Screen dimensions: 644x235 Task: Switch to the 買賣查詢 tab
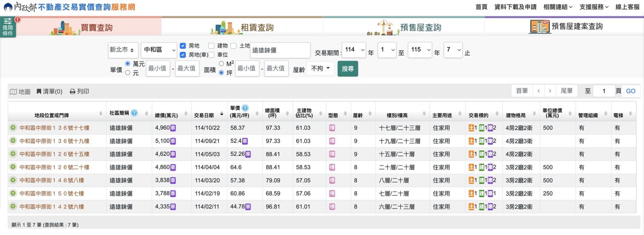(81, 27)
